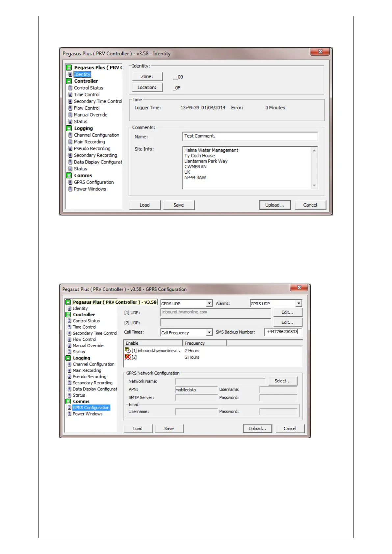392x554 pixels.
Task: Collapse Controller group in GPRS window
Action: point(68,315)
